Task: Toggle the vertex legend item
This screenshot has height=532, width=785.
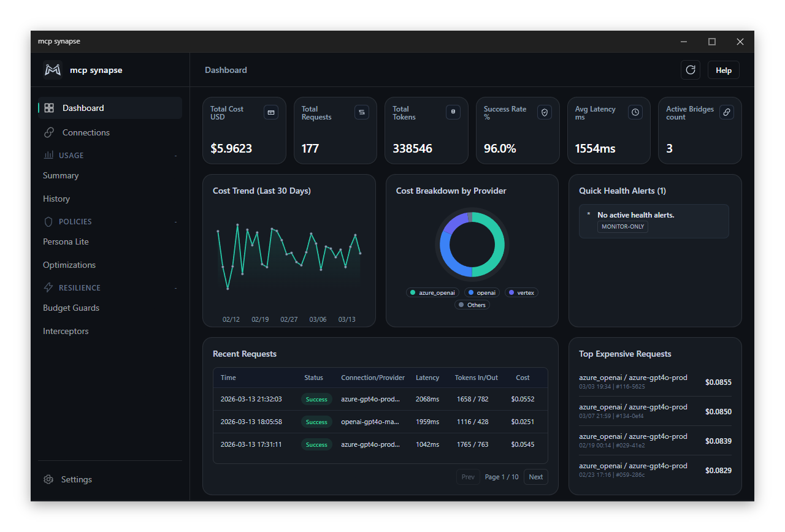Action: point(521,292)
